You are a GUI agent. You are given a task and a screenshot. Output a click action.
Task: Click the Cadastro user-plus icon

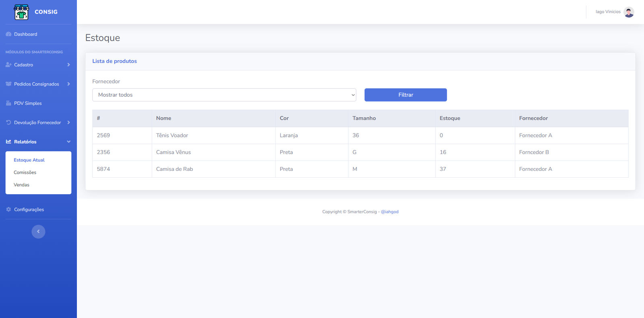(8, 65)
